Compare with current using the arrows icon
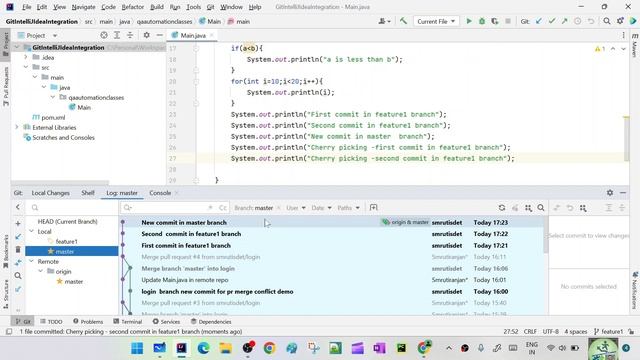The width and height of the screenshot is (640, 360). (18, 262)
